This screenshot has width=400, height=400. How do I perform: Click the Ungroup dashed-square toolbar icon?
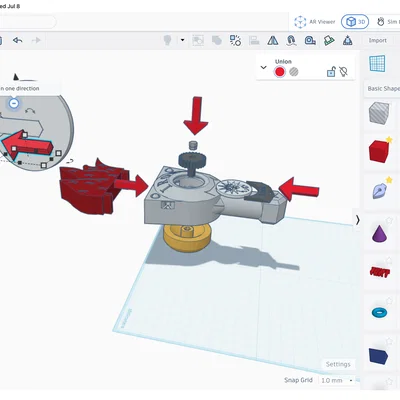(x=235, y=40)
